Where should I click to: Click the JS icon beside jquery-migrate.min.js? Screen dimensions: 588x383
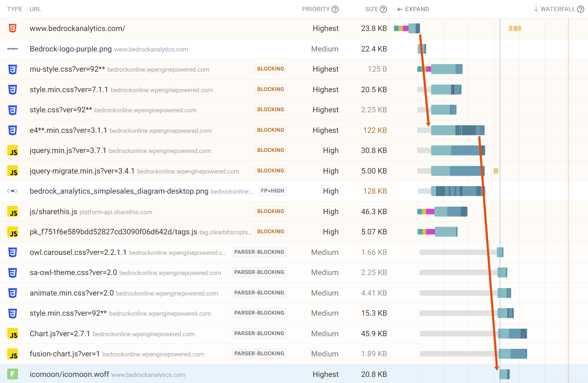[x=13, y=171]
